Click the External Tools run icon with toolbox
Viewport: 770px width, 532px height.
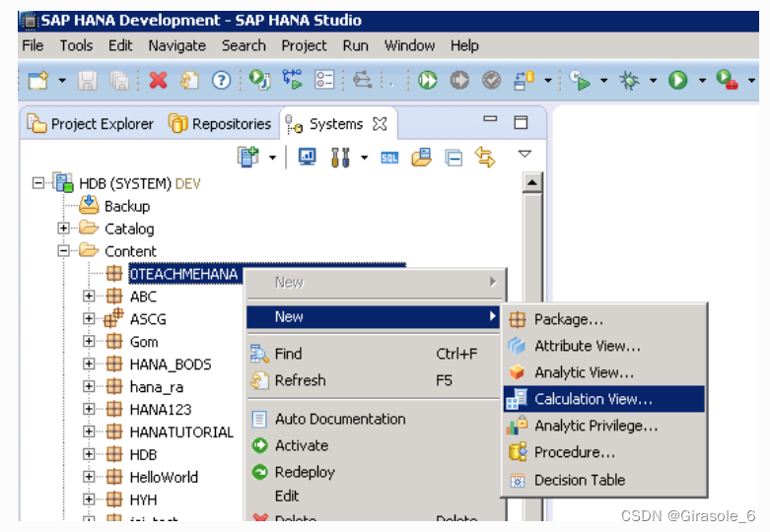(727, 80)
